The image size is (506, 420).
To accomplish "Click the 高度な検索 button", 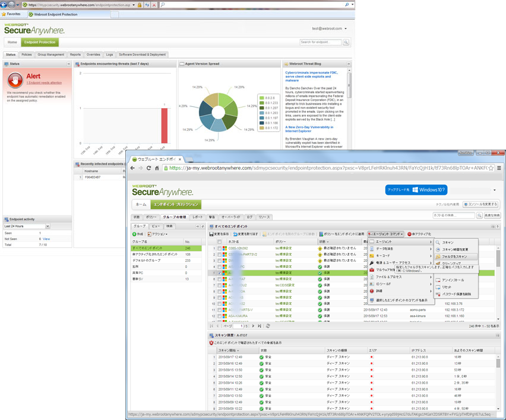I will coord(492,215).
